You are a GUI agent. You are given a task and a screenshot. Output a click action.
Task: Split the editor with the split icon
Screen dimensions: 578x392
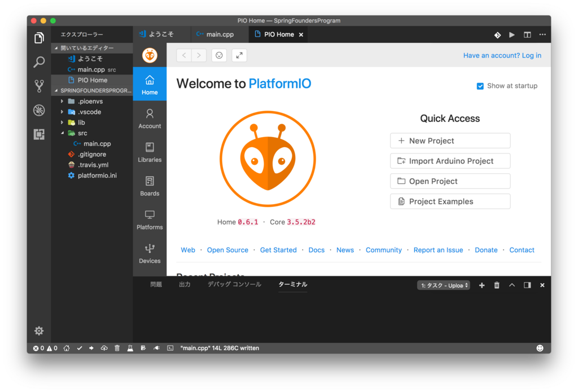coord(527,34)
